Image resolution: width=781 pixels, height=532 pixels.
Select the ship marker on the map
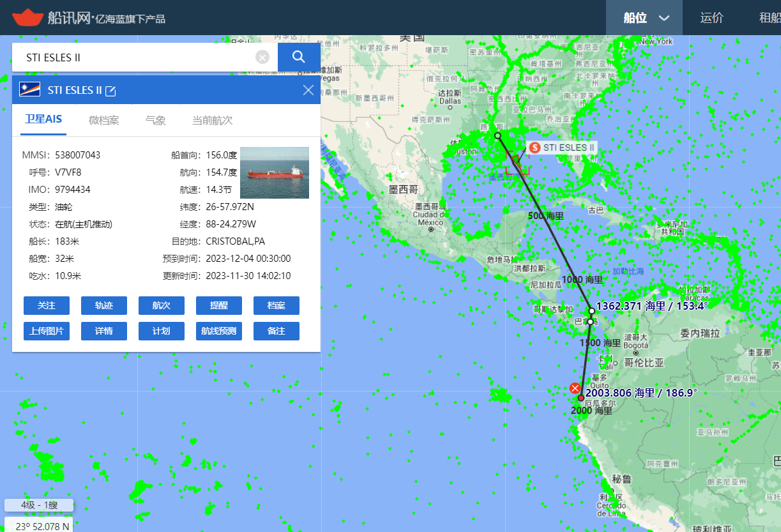(516, 161)
